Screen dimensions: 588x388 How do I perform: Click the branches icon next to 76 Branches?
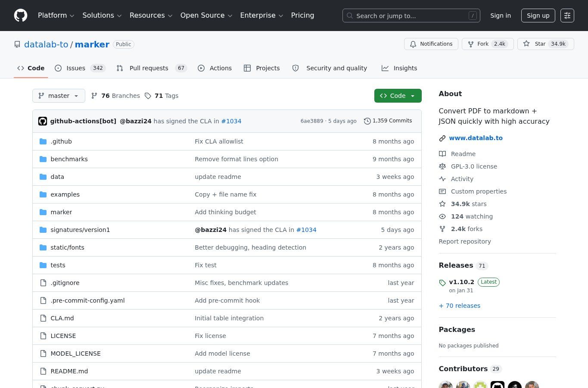click(x=94, y=96)
